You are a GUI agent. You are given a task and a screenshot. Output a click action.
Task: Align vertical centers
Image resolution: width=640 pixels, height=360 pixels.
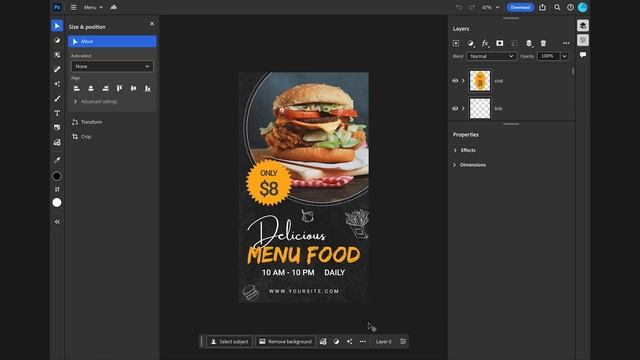coord(133,88)
